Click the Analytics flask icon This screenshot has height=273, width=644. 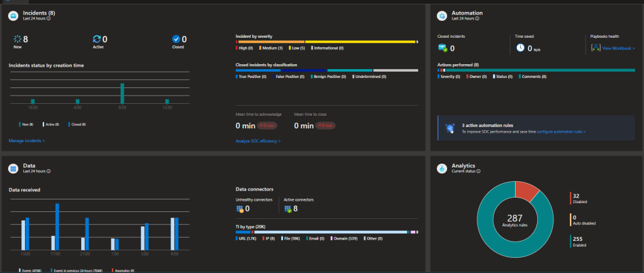coord(442,169)
